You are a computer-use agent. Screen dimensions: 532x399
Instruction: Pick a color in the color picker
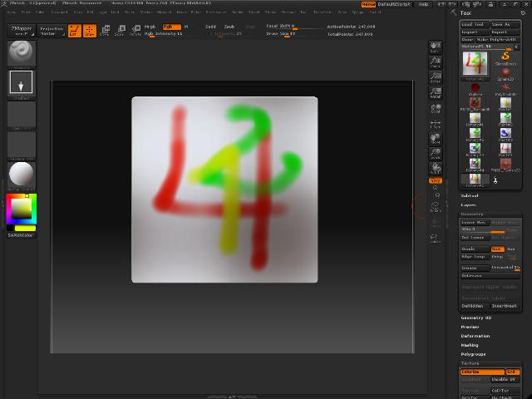[22, 209]
